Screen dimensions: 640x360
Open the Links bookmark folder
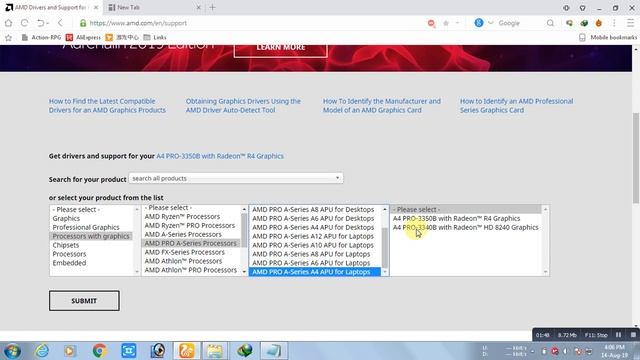[x=155, y=37]
